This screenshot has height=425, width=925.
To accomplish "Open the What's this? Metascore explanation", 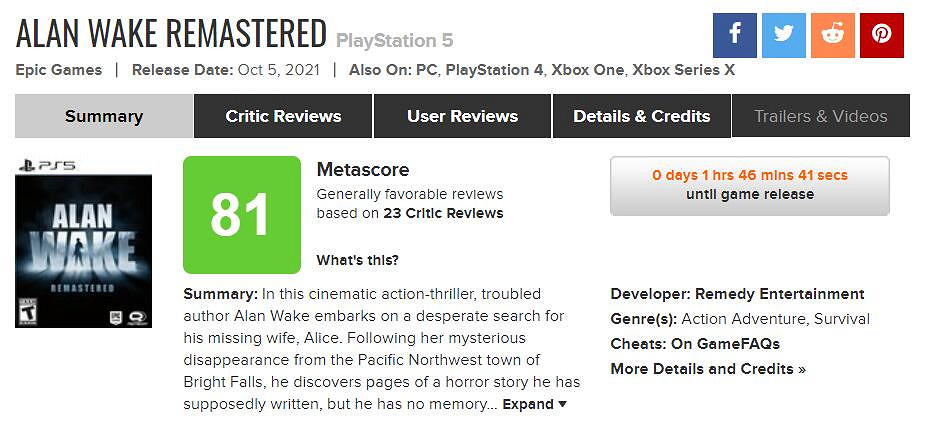I will pos(357,260).
